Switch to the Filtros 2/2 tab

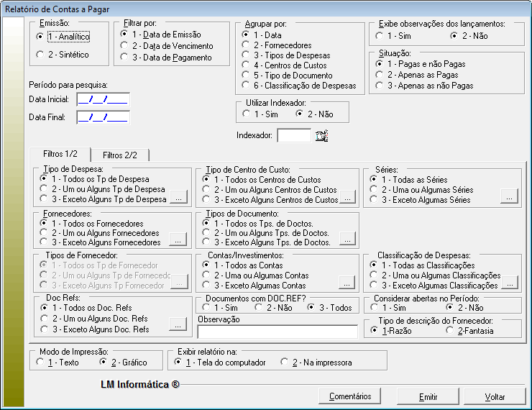pyautogui.click(x=119, y=155)
